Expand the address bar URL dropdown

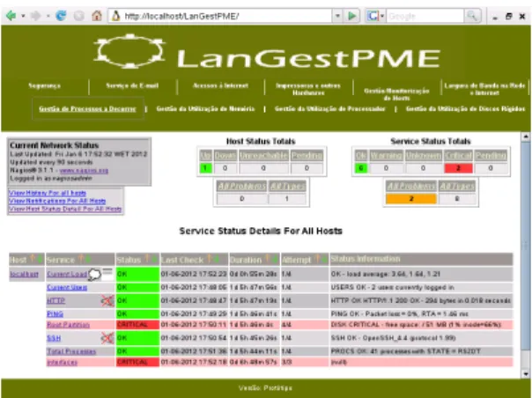[337, 16]
